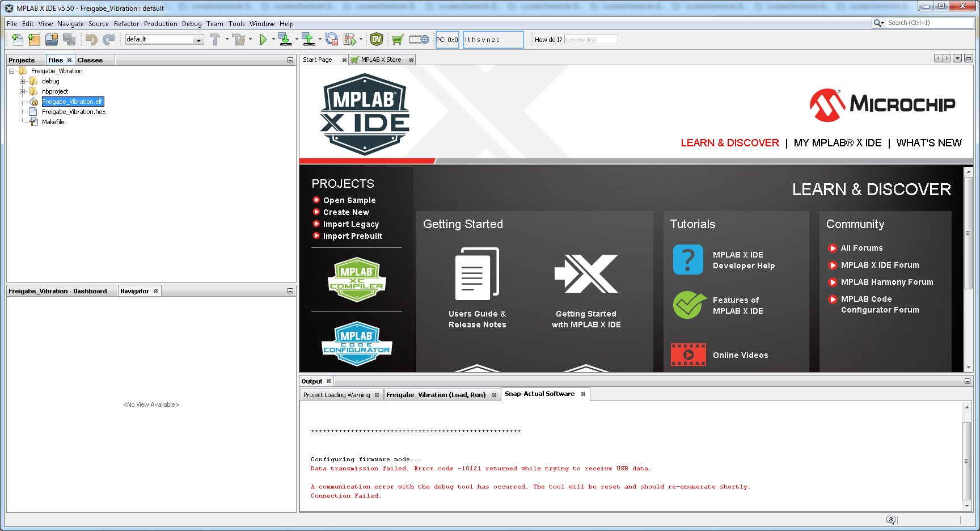980x531 pixels.
Task: Open MPLAB Code Configurator badge
Action: 357,343
